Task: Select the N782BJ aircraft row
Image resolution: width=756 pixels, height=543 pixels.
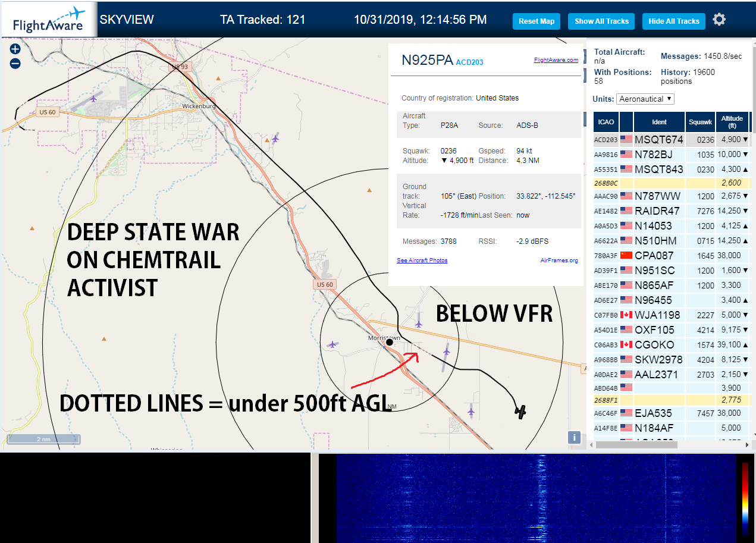Action: (x=672, y=154)
